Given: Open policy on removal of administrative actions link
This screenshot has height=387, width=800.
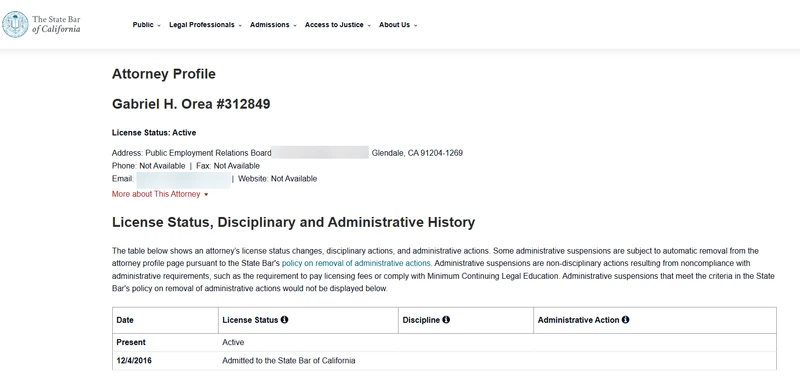Looking at the screenshot, I should (356, 264).
